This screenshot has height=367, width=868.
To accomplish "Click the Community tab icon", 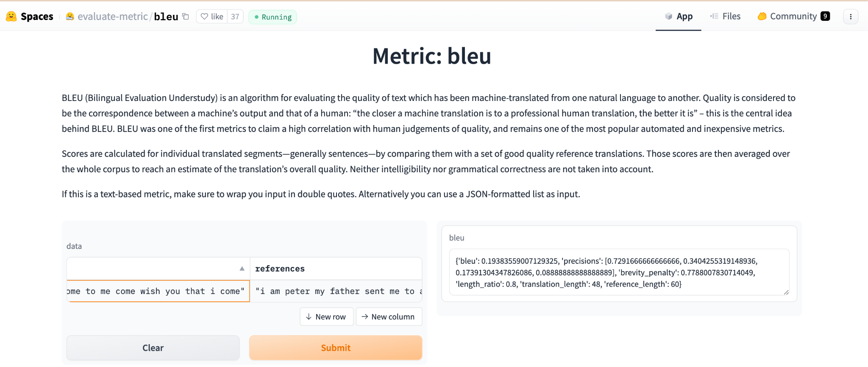I will [x=762, y=17].
